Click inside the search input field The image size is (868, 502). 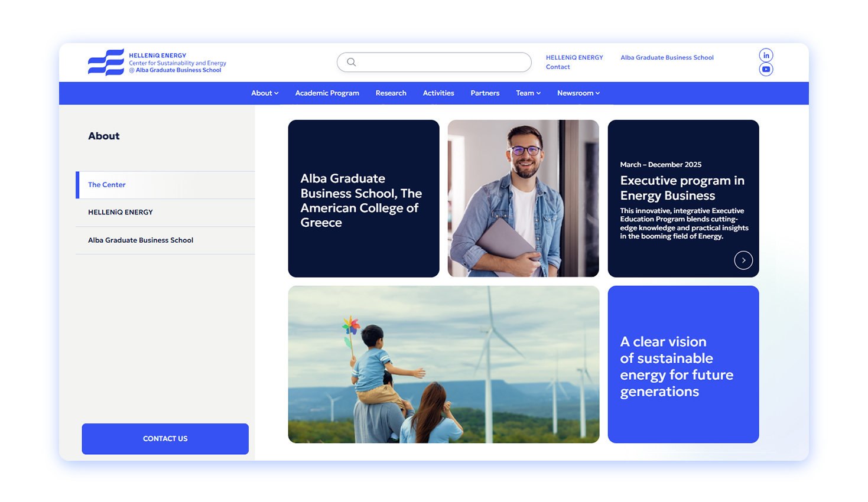pos(434,62)
